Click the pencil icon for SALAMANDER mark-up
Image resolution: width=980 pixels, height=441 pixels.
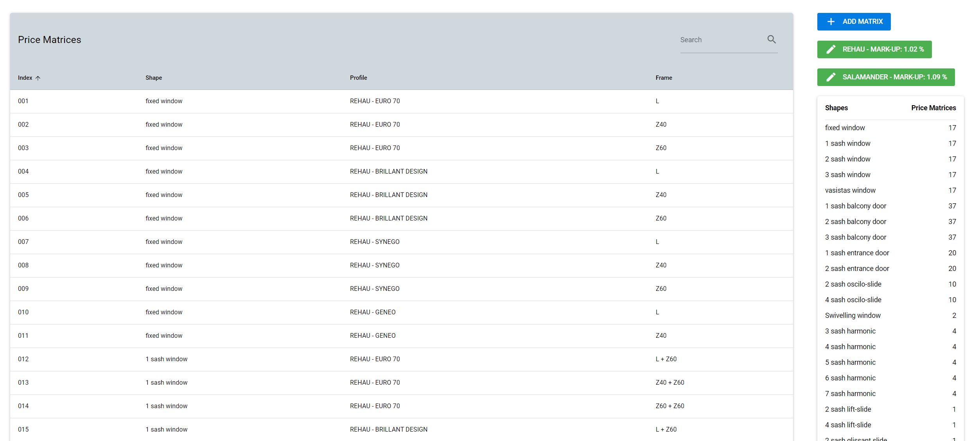pyautogui.click(x=831, y=77)
